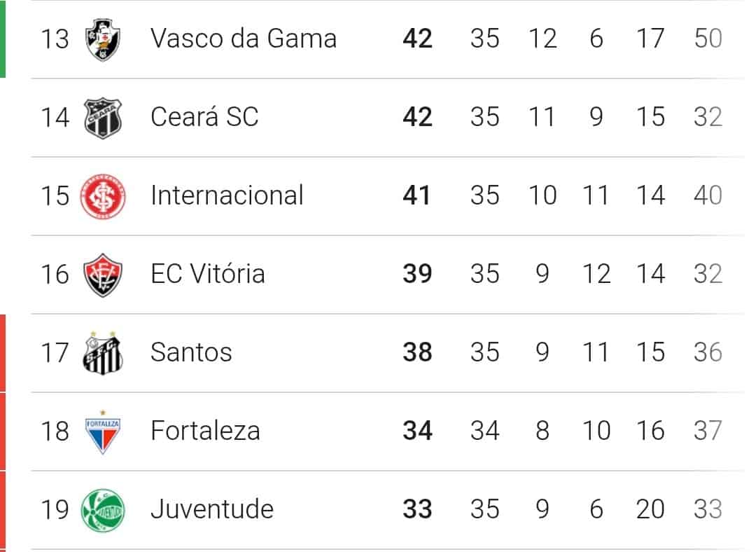Select the Internacional team name
This screenshot has width=756, height=552.
228,195
